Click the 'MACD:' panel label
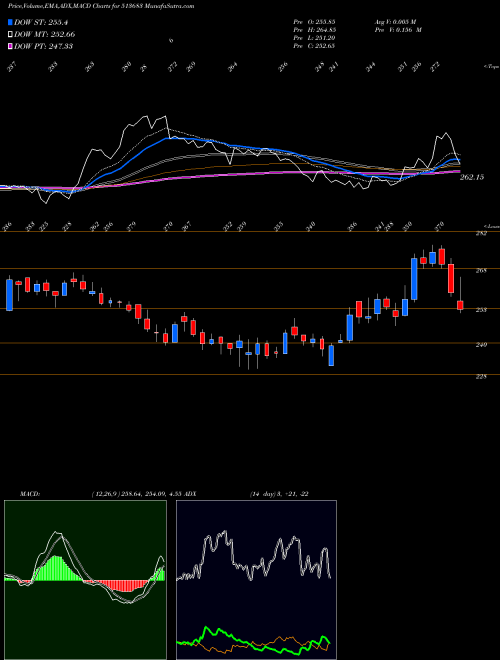The width and height of the screenshot is (500, 660). (29, 494)
